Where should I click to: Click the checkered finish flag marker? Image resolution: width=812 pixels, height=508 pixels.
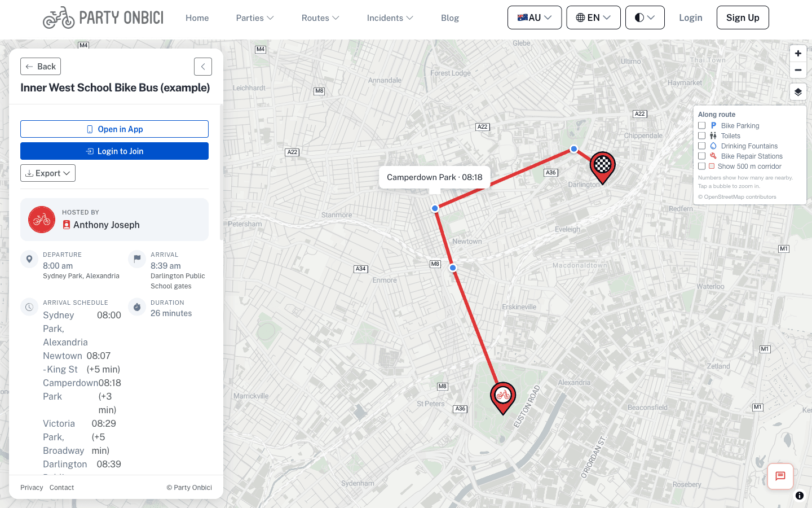602,167
